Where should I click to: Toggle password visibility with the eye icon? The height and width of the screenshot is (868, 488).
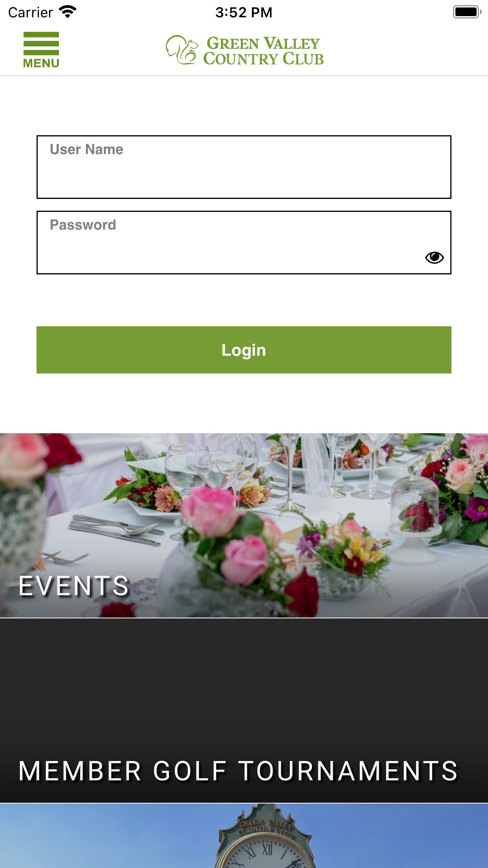(x=434, y=257)
